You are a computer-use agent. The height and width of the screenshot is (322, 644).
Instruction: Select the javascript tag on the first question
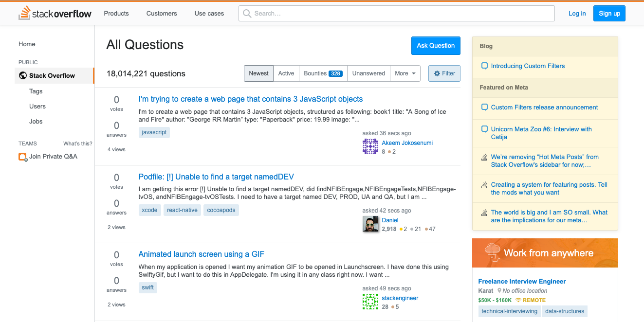pyautogui.click(x=154, y=132)
